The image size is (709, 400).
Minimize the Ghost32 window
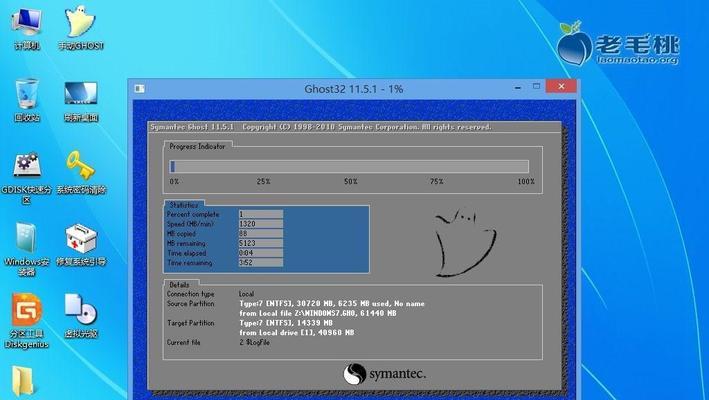(x=518, y=87)
